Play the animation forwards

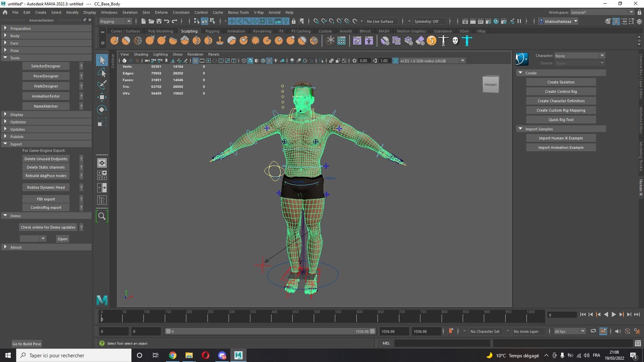pyautogui.click(x=614, y=315)
